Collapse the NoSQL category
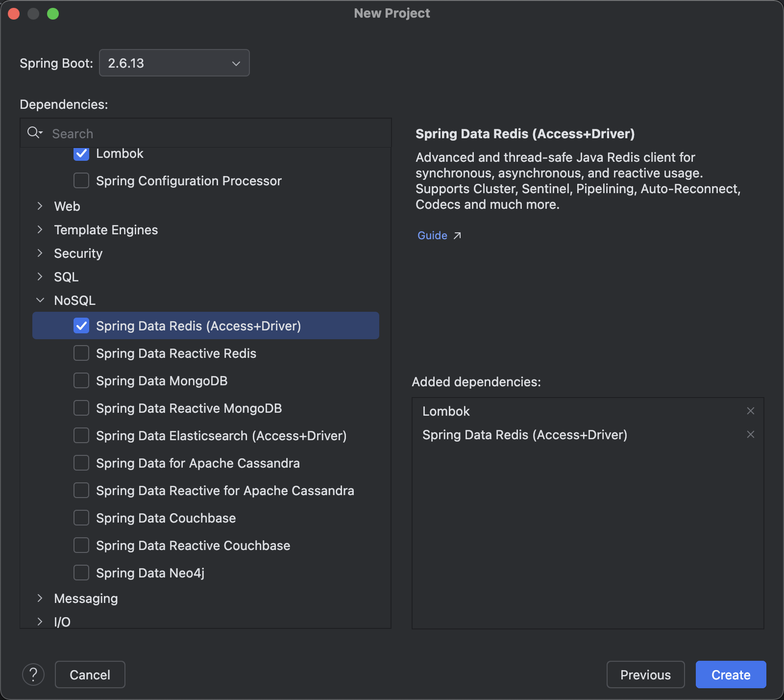784x700 pixels. click(x=40, y=300)
